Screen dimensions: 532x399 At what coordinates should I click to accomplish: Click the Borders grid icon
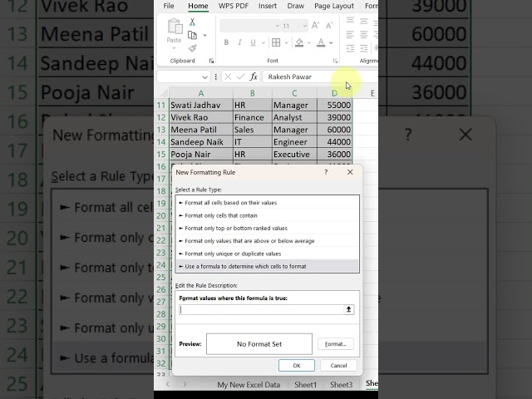click(x=276, y=42)
